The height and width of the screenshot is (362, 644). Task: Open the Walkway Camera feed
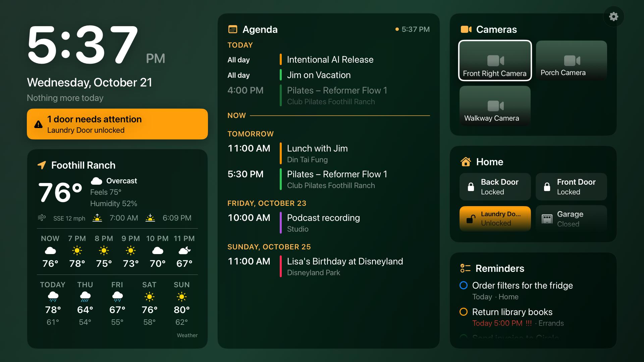point(495,106)
